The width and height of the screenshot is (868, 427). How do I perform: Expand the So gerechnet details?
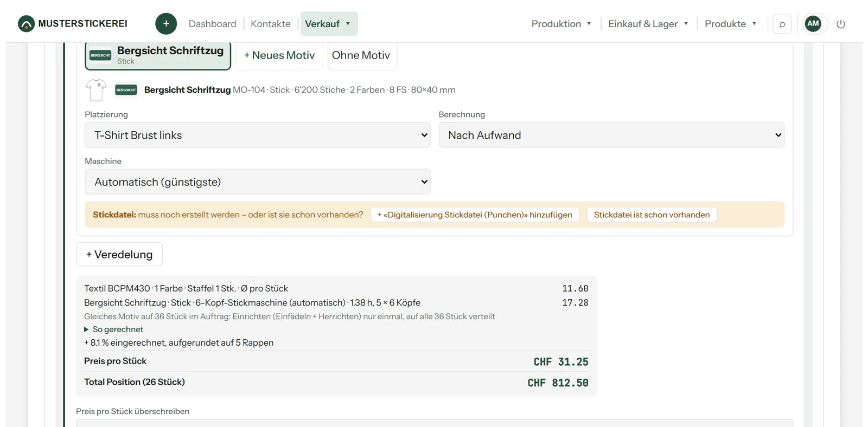pyautogui.click(x=114, y=329)
